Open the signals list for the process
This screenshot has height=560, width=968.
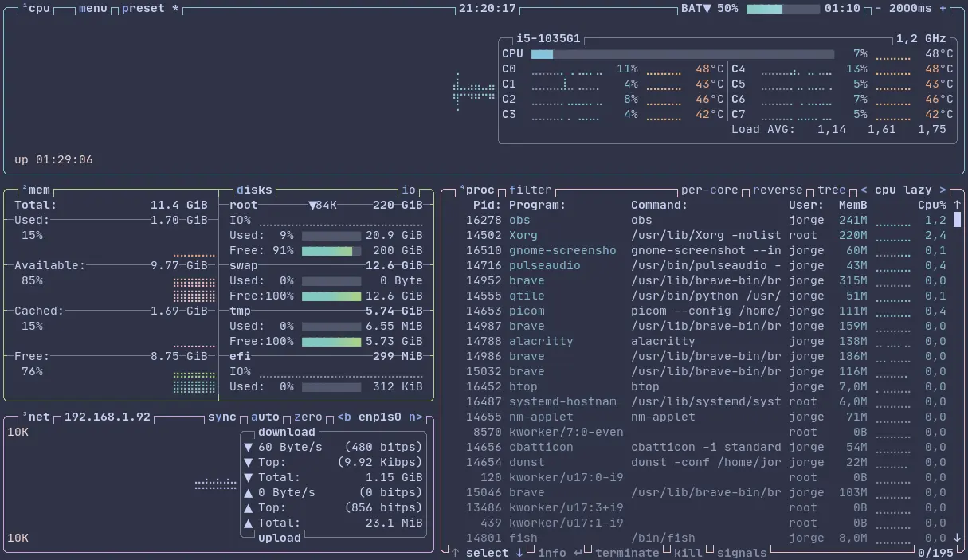741,553
